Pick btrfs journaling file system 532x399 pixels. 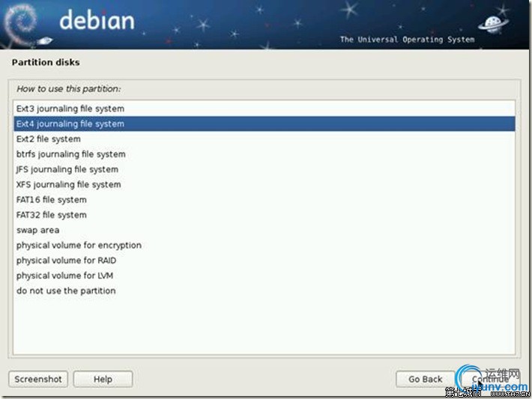265,154
